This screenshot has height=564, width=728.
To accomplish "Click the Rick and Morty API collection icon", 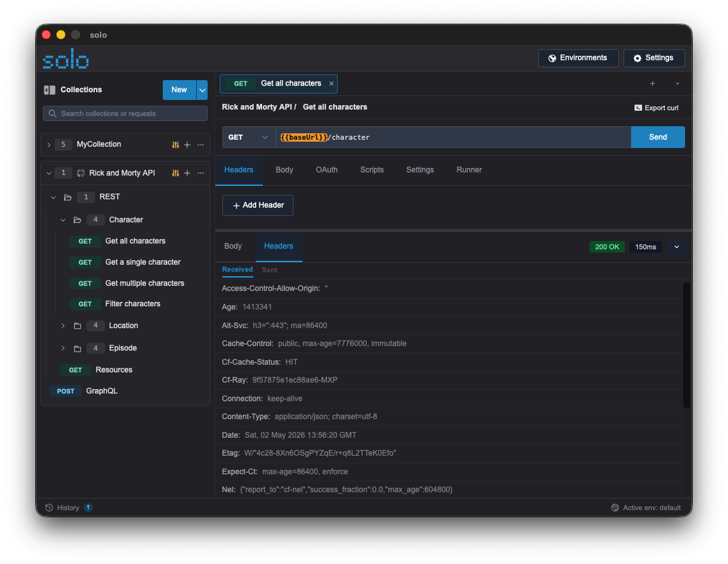I will pyautogui.click(x=81, y=173).
